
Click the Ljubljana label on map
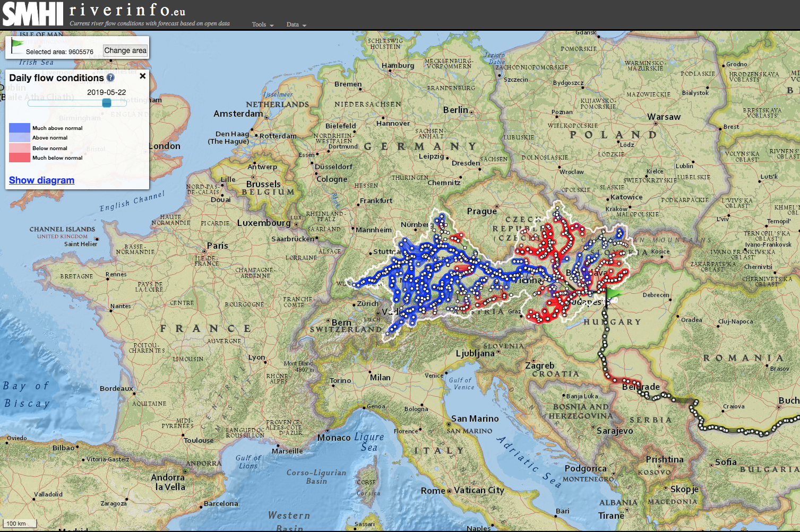[475, 353]
